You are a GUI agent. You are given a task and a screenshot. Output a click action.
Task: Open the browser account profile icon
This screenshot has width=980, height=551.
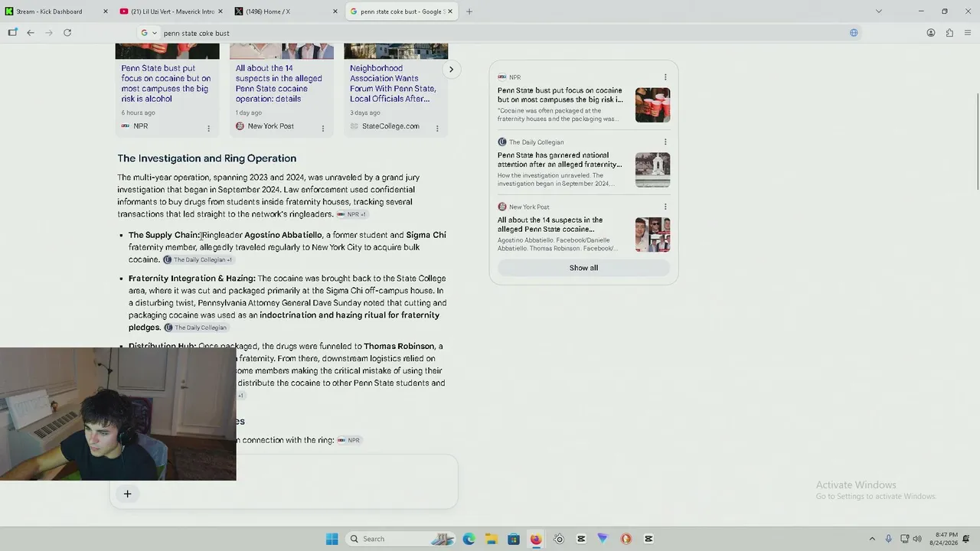931,33
